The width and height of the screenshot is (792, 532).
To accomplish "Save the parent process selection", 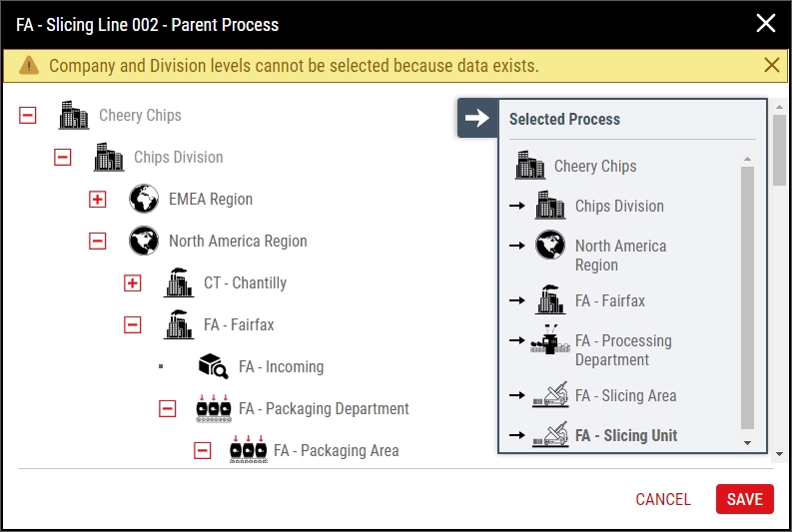I will tap(744, 499).
